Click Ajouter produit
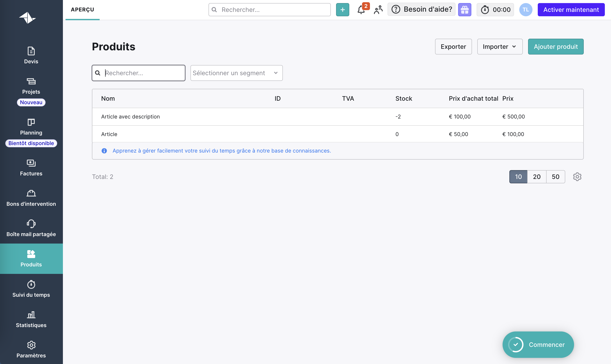 point(556,47)
